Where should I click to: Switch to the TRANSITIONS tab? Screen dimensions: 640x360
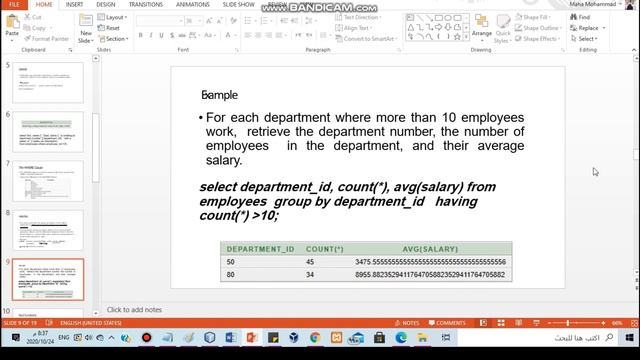pos(146,4)
